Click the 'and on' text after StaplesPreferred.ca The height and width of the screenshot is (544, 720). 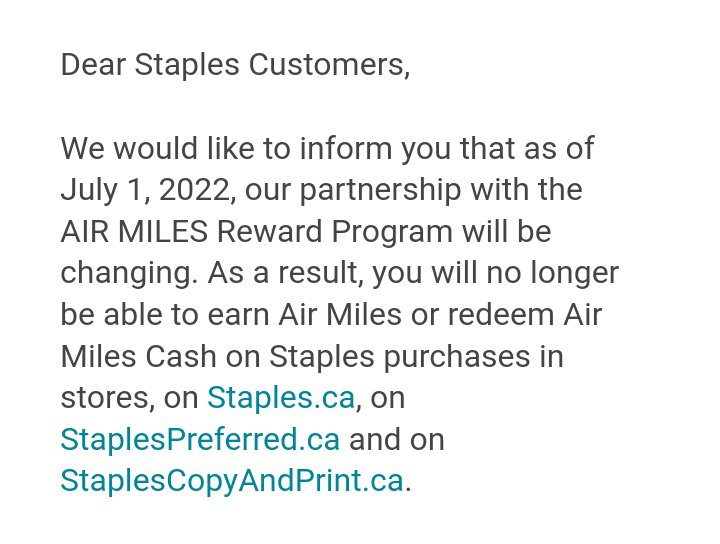(397, 440)
